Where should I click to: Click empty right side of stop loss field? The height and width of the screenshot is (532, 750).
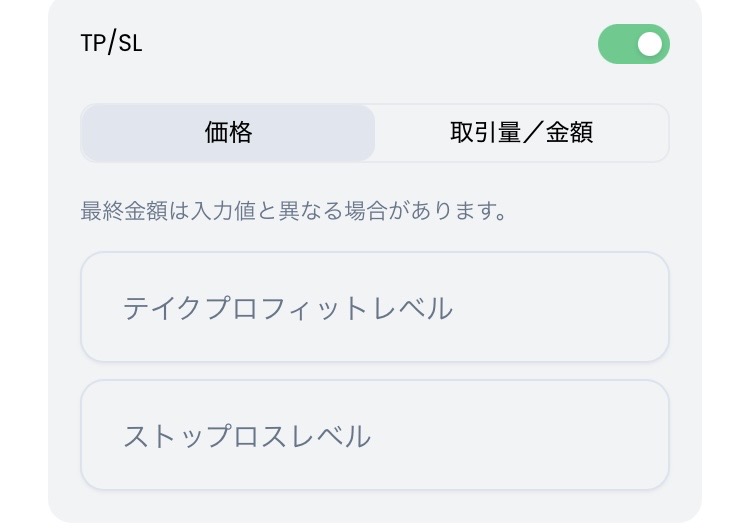pyautogui.click(x=521, y=435)
